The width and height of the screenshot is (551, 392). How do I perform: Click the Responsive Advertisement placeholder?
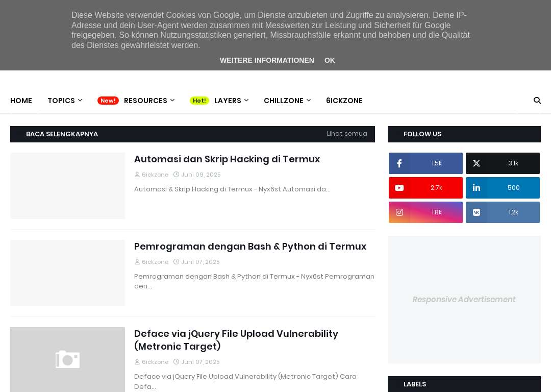464,300
